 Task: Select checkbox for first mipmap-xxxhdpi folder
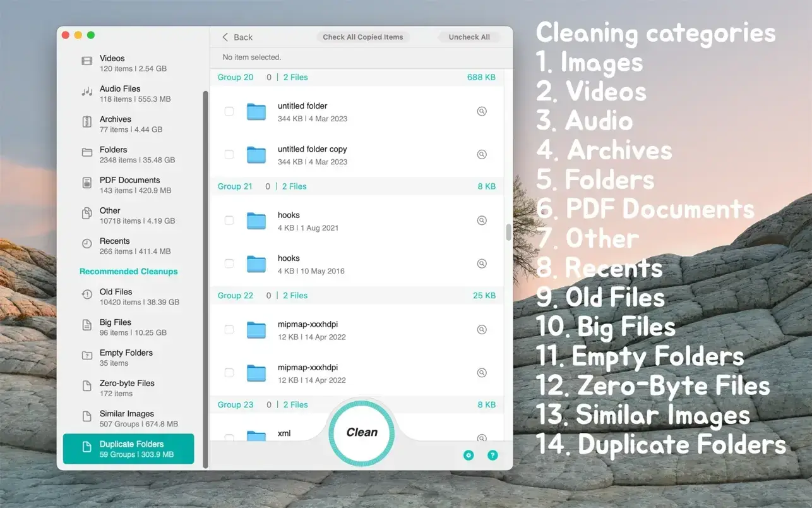tap(229, 329)
